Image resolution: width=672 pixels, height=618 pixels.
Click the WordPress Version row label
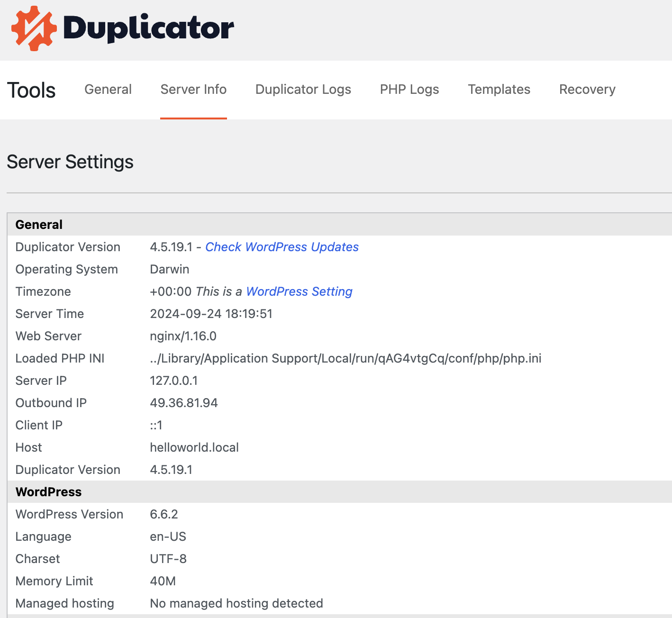pyautogui.click(x=69, y=514)
